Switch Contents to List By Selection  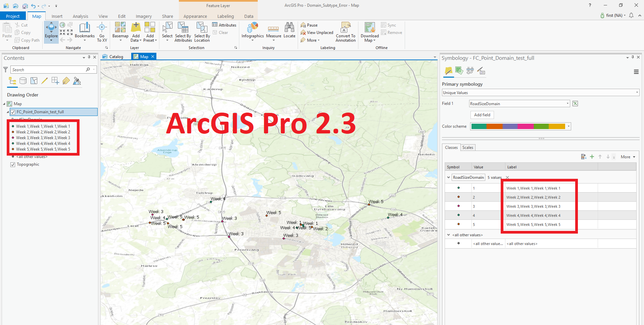point(34,81)
